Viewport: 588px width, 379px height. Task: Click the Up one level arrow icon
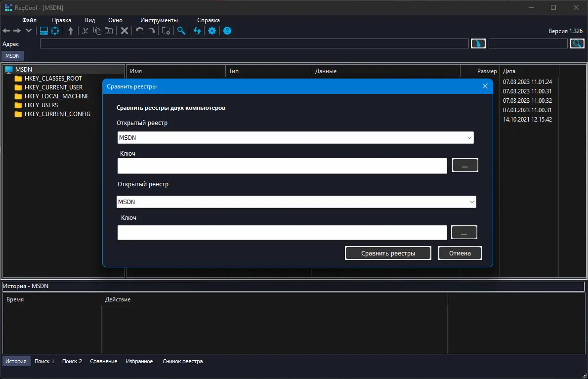(x=71, y=31)
